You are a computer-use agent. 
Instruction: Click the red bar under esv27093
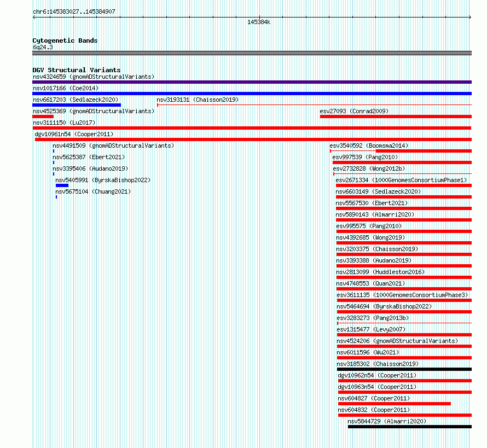pyautogui.click(x=396, y=117)
